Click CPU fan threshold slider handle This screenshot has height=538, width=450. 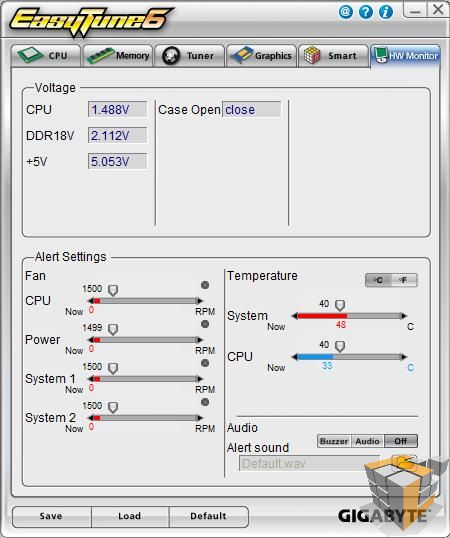pos(113,290)
